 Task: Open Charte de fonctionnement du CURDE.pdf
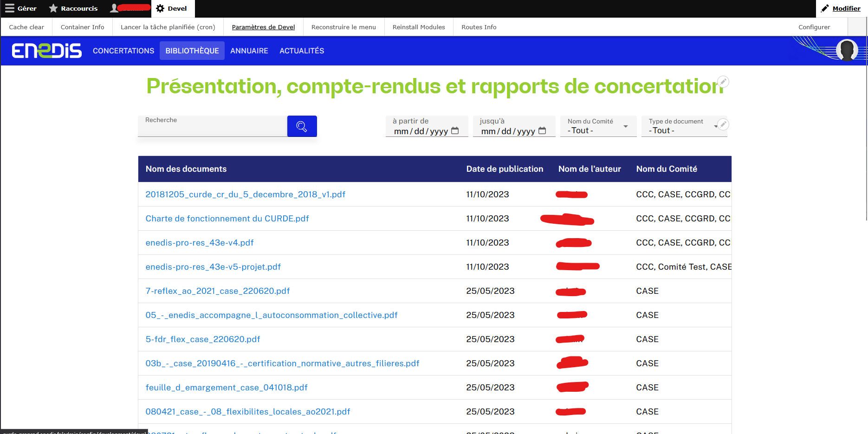point(227,219)
